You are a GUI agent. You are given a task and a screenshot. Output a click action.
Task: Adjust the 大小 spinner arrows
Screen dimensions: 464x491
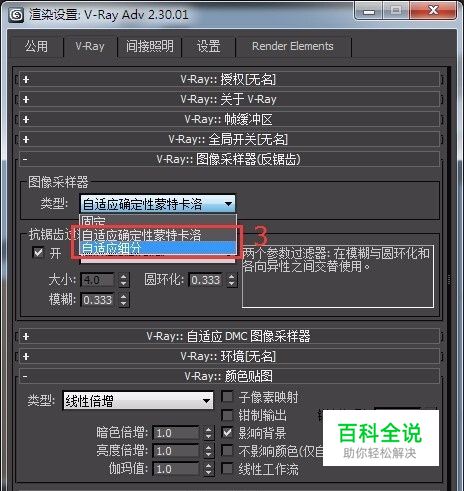pyautogui.click(x=123, y=280)
